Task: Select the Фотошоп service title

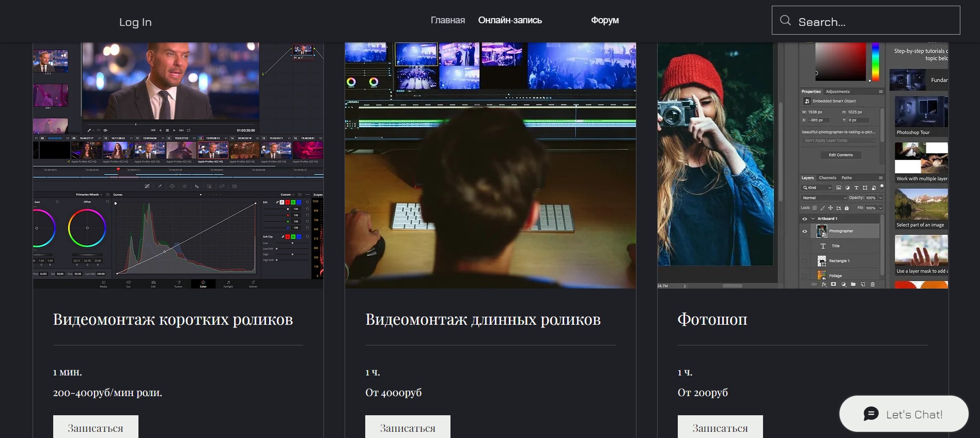Action: click(x=712, y=320)
